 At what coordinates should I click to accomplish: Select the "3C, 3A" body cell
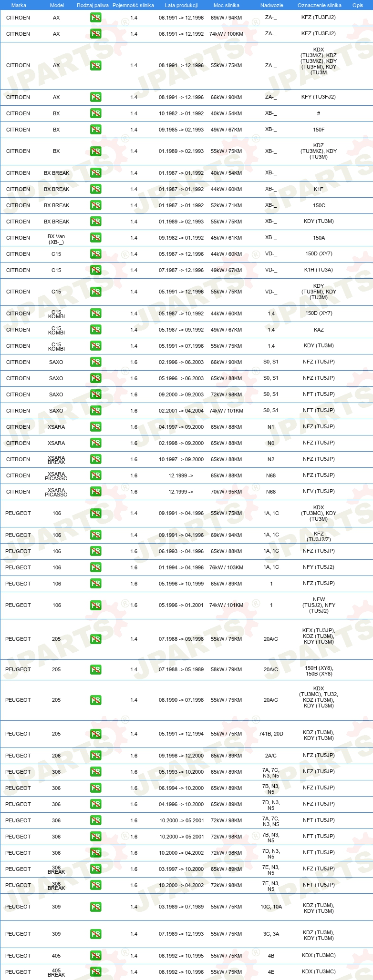tap(271, 934)
